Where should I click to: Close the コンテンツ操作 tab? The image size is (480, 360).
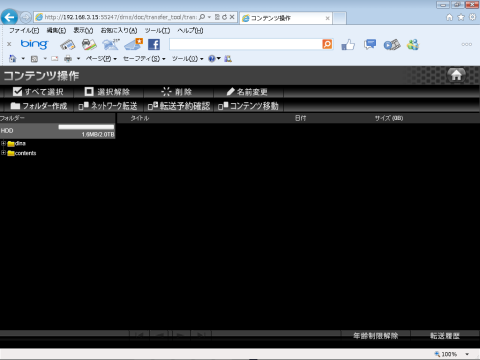point(327,18)
